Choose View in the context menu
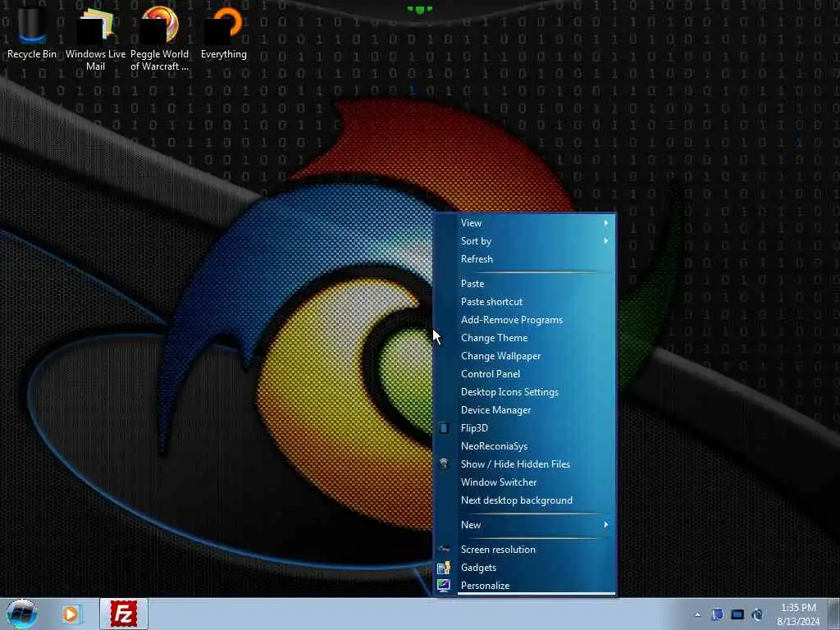The image size is (840, 630). point(525,223)
